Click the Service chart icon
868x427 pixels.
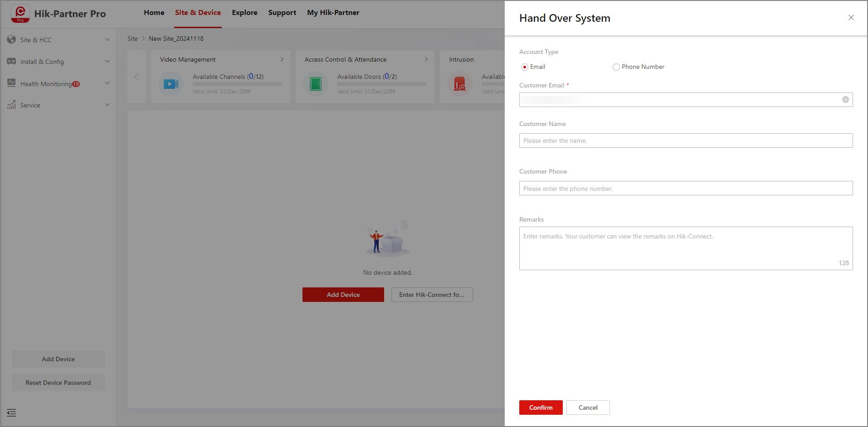(x=11, y=105)
